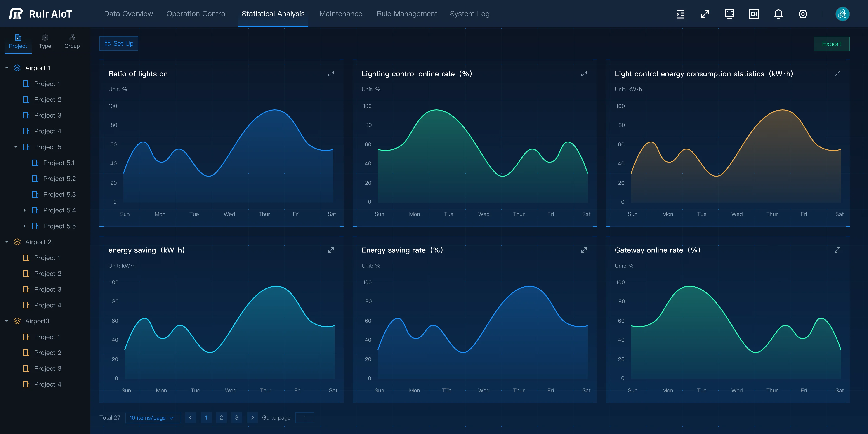Expand the Project 5.4 tree node

[x=25, y=210]
